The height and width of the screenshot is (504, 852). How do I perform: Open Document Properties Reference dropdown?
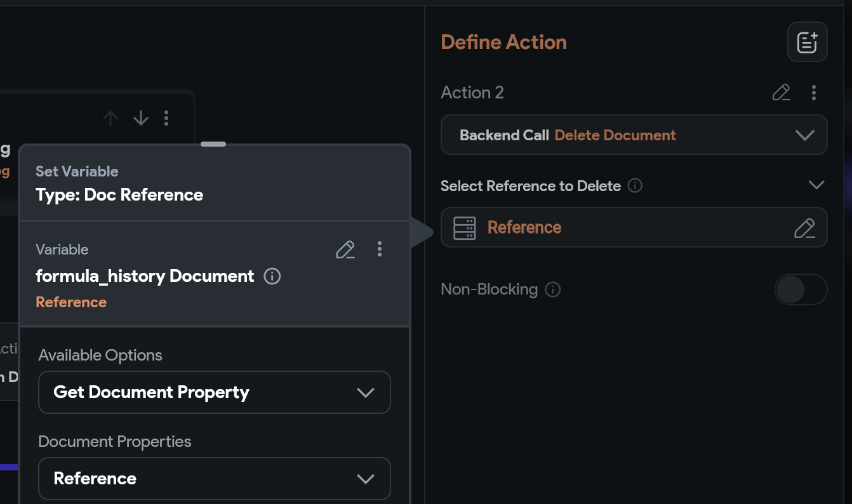tap(214, 479)
